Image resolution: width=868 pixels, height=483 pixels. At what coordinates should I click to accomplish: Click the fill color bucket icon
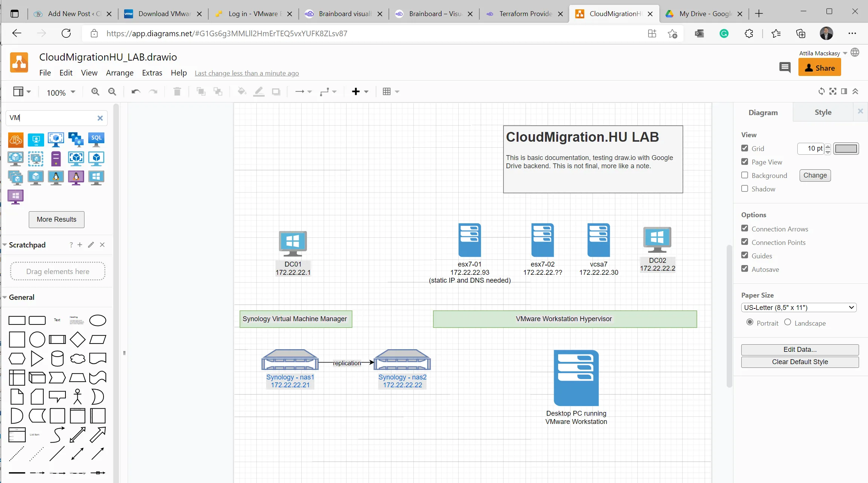coord(242,92)
